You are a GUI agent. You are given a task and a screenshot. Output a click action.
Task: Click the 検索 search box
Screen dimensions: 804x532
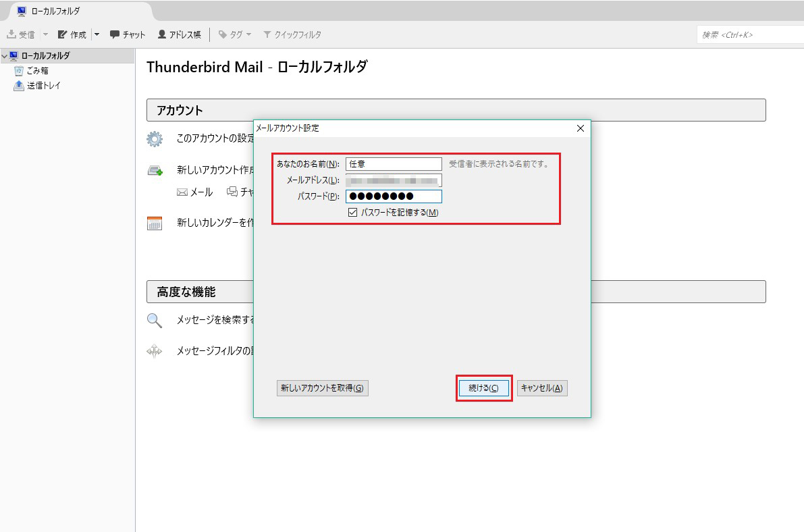(x=749, y=35)
